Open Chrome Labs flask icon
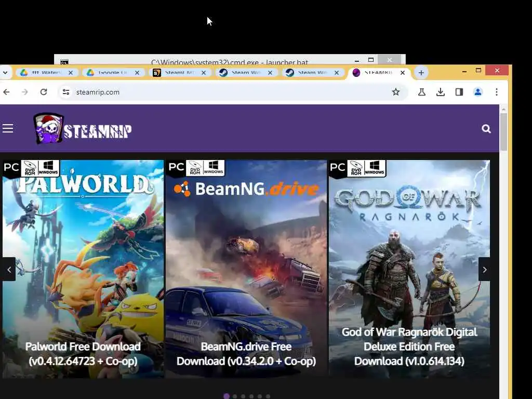 tap(422, 92)
